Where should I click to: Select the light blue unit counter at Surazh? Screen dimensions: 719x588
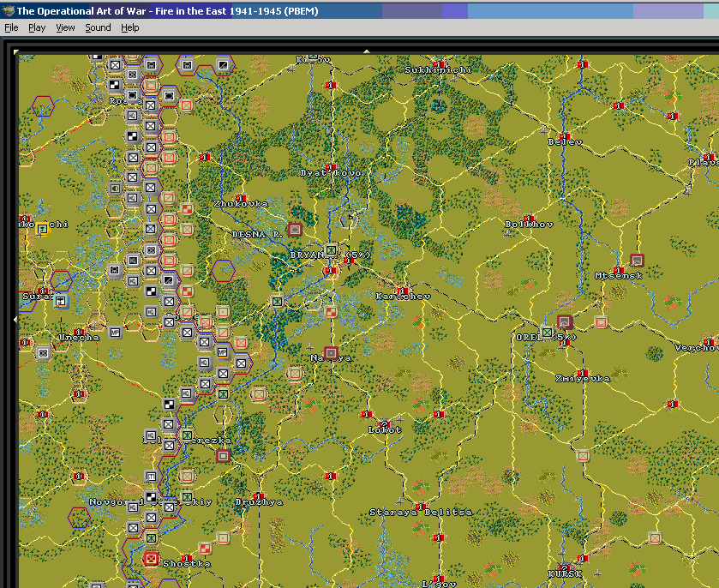(61, 302)
